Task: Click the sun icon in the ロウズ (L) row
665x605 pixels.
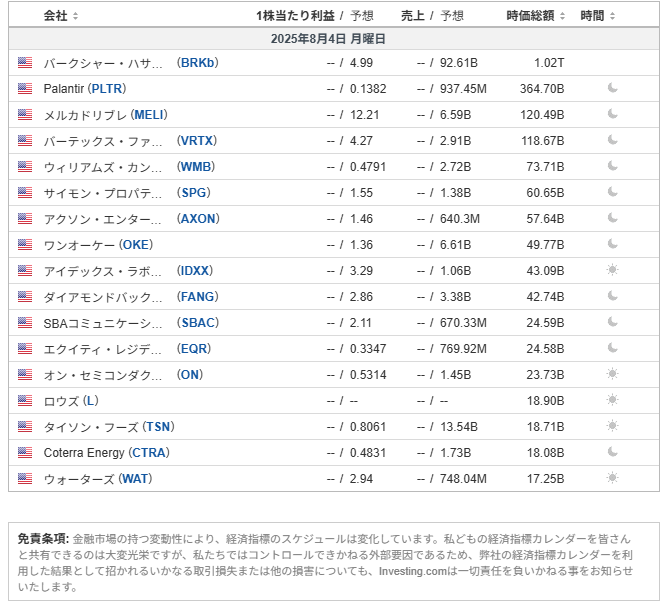Action: click(x=612, y=400)
